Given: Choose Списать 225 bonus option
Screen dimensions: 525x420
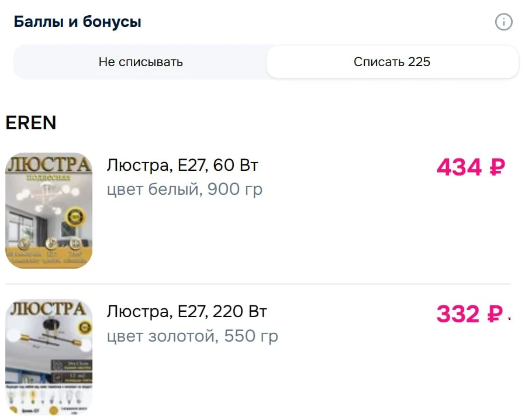Looking at the screenshot, I should [392, 62].
